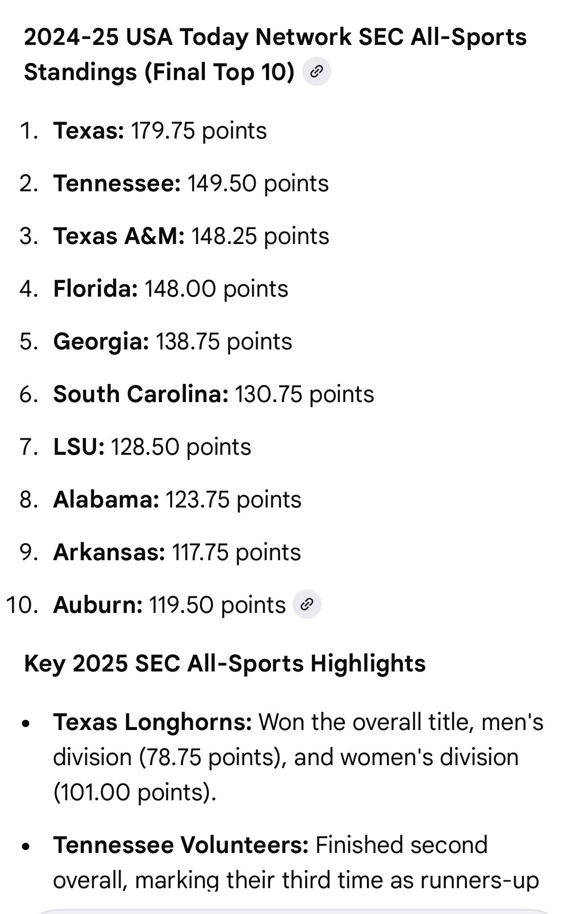Viewport: 588px width, 914px height.
Task: Select the Florida 148.00 points entry
Action: click(171, 289)
